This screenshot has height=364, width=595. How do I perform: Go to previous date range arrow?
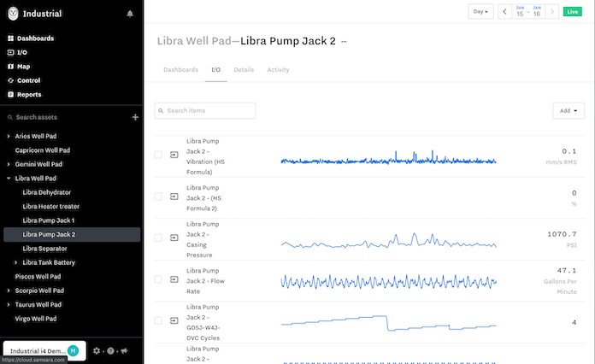(504, 11)
